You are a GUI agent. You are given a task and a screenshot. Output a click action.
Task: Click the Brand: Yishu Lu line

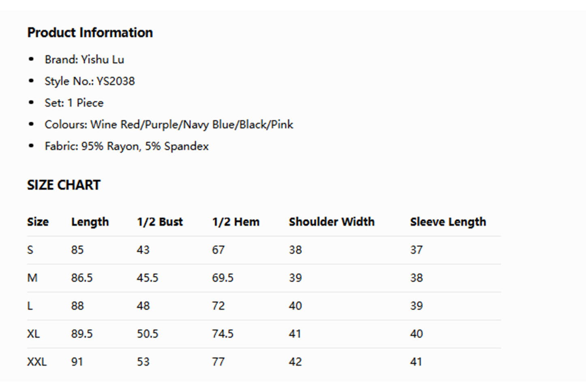pyautogui.click(x=84, y=60)
